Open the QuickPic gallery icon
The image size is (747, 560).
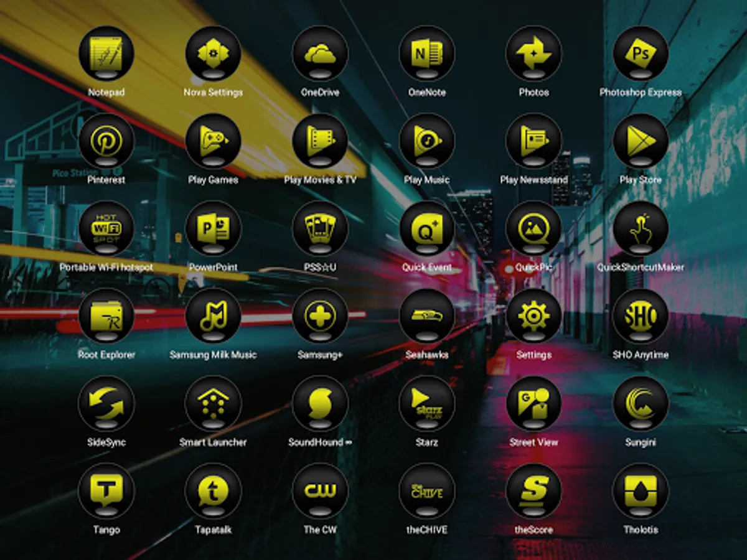pyautogui.click(x=534, y=228)
